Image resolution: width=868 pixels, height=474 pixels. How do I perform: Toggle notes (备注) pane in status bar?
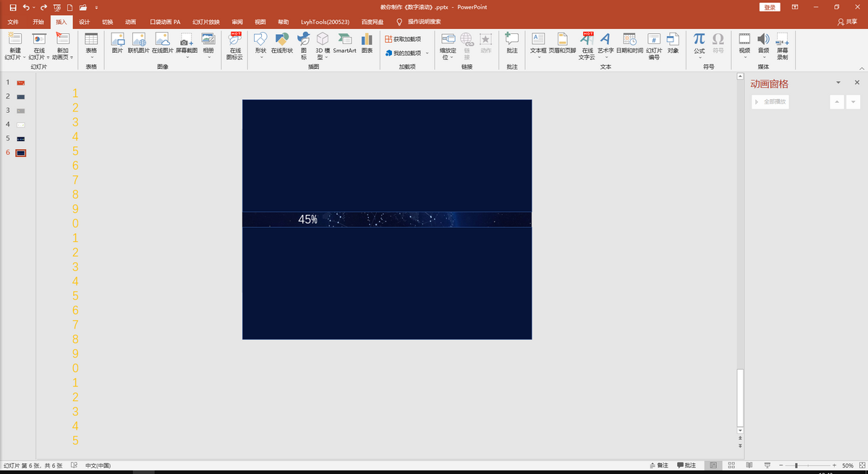tap(660, 465)
